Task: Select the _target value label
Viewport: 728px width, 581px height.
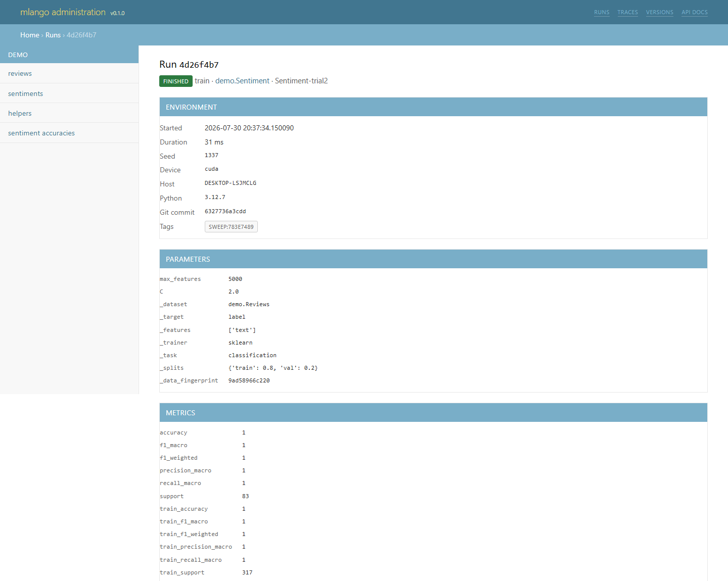Action: click(237, 317)
